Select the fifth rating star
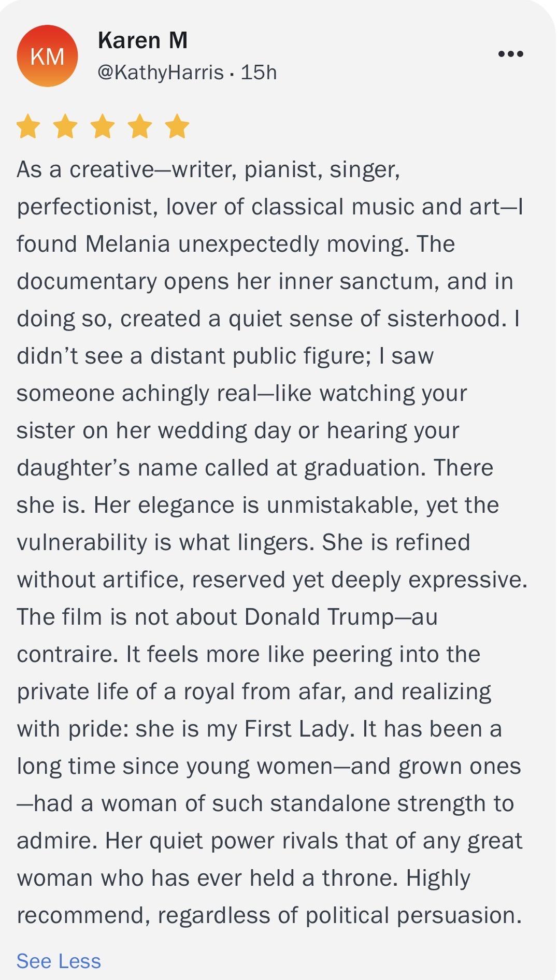 pos(178,126)
